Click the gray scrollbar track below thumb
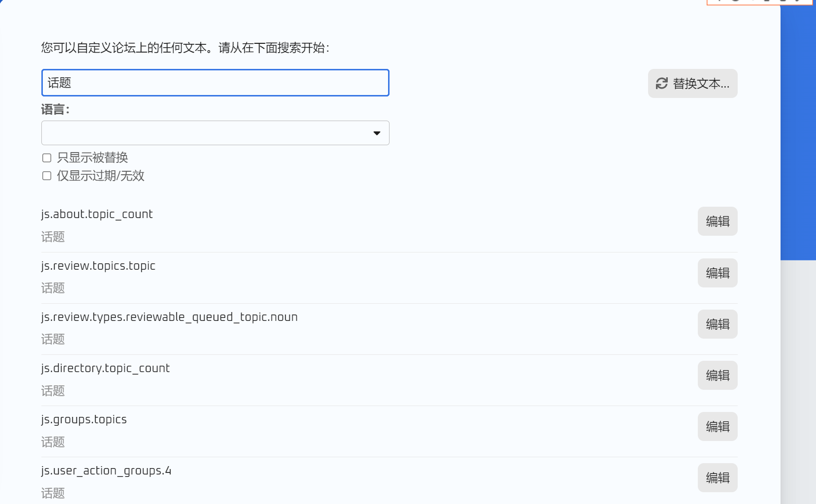The height and width of the screenshot is (504, 816). (x=798, y=382)
